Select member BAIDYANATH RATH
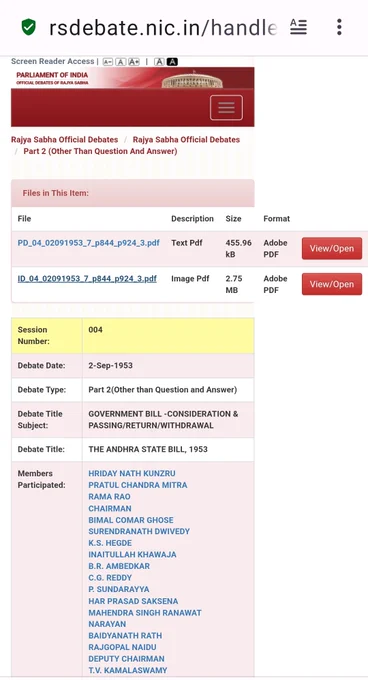Image resolution: width=368 pixels, height=680 pixels. click(x=125, y=636)
